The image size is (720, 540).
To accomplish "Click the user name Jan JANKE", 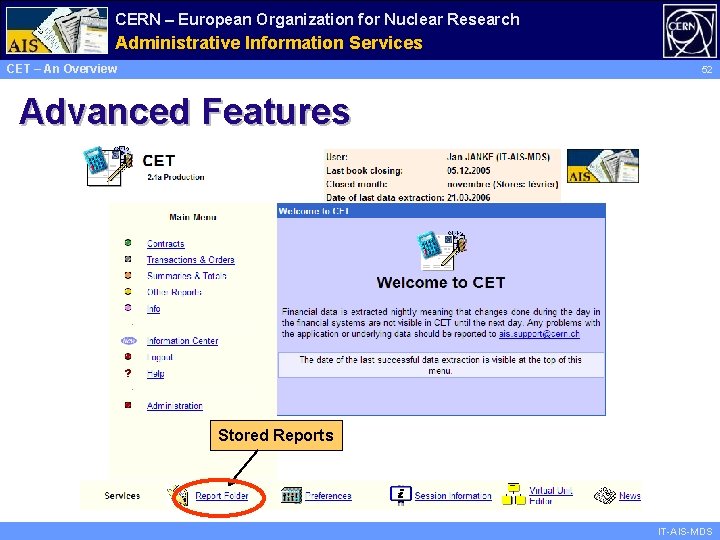I will pyautogui.click(x=470, y=157).
